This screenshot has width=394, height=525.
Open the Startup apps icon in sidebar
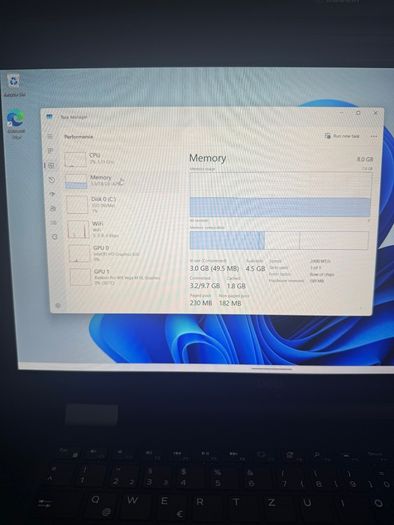click(x=52, y=194)
